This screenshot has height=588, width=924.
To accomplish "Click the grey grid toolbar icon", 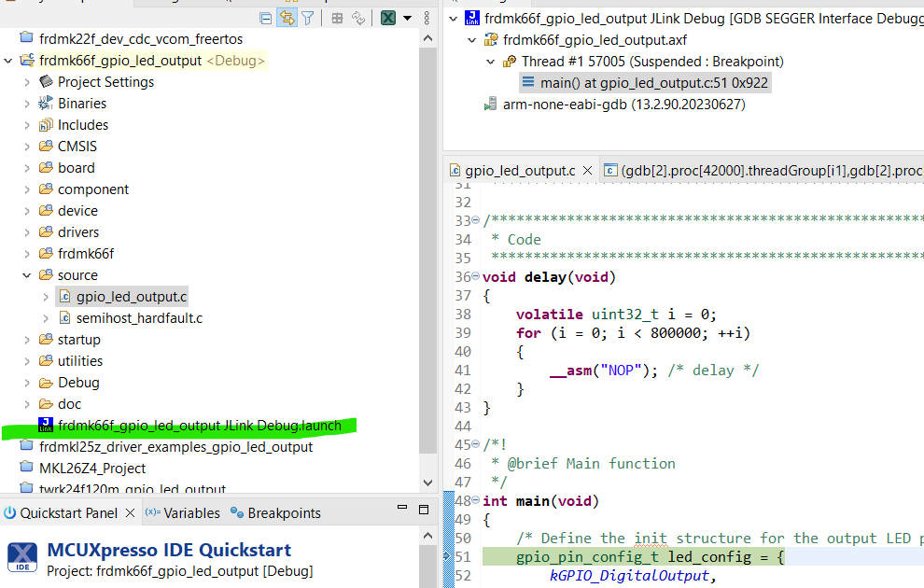I will 337,19.
